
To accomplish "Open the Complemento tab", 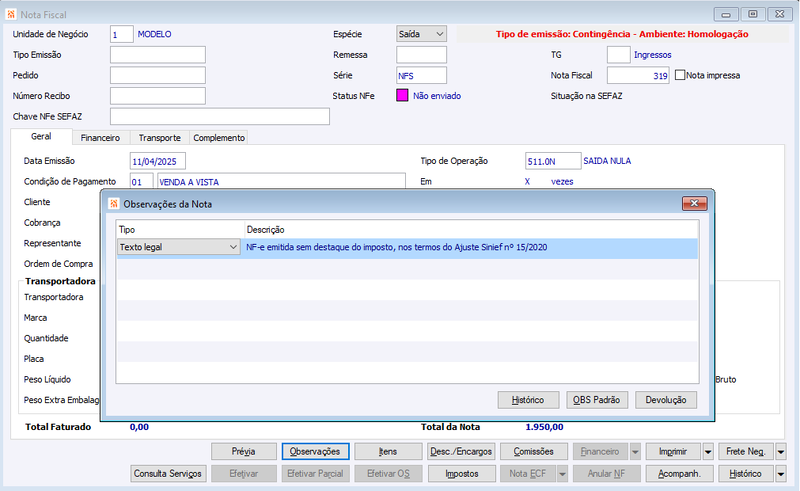I will pos(219,138).
